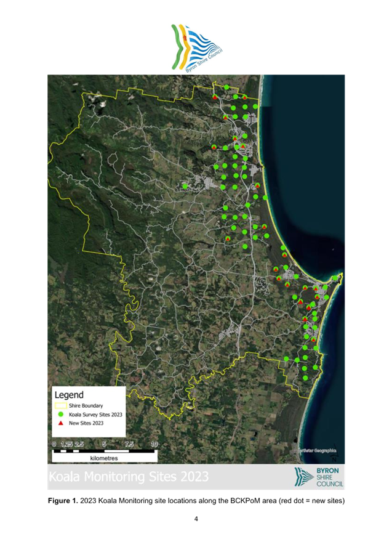Screen dimensions: 392x555
Task: Click the 'kilometres' scale unit label
Action: [103, 458]
